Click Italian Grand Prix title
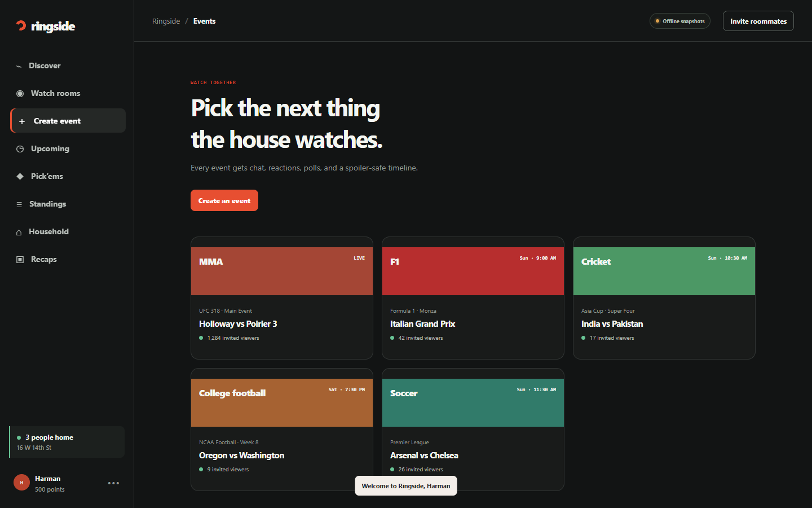Viewport: 812px width, 508px height. 422,324
